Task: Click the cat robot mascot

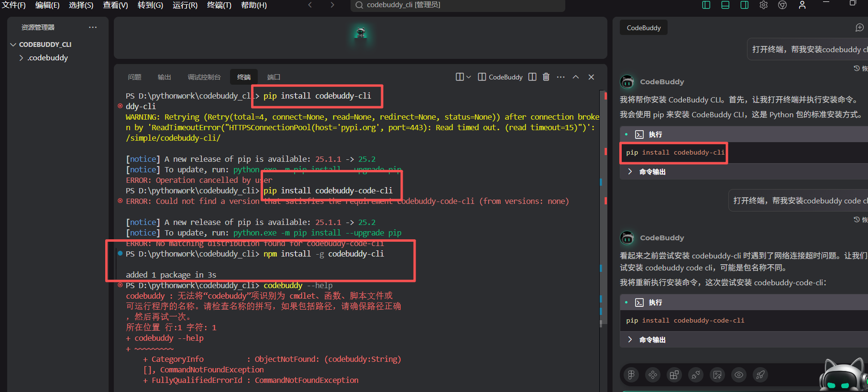Action: coord(843,375)
